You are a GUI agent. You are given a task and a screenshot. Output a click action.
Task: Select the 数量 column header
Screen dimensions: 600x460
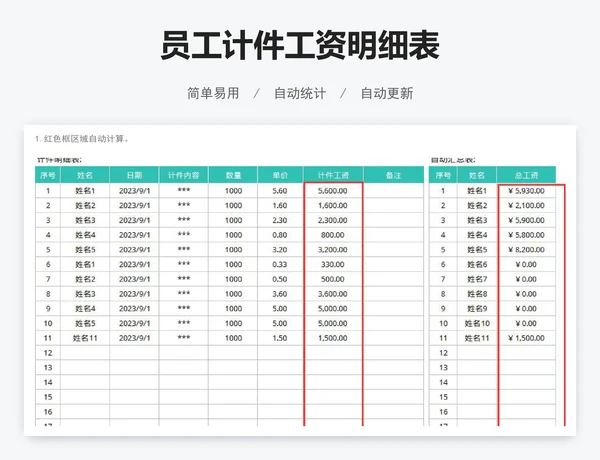233,175
